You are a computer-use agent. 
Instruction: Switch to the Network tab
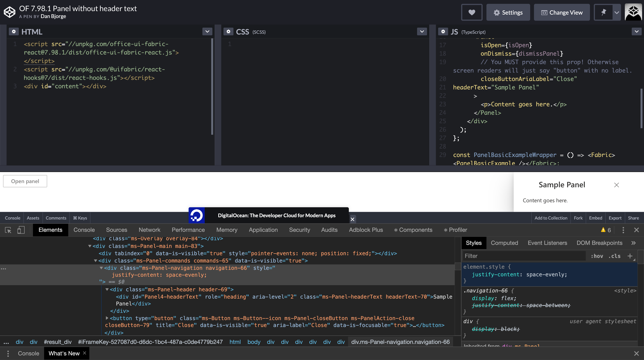149,230
